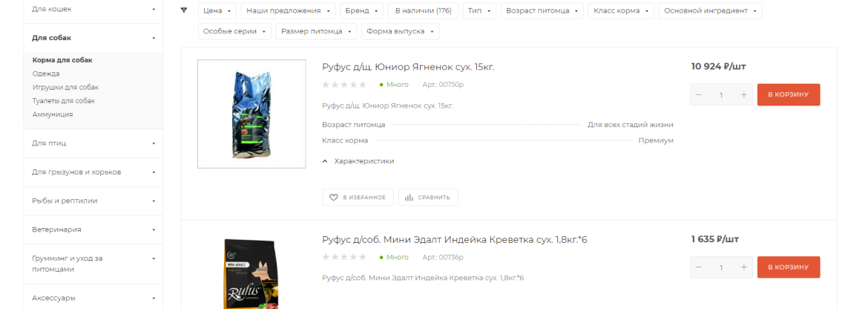Click Сравнить for Юниор Ягненок product
The image size is (868, 309).
tap(428, 197)
